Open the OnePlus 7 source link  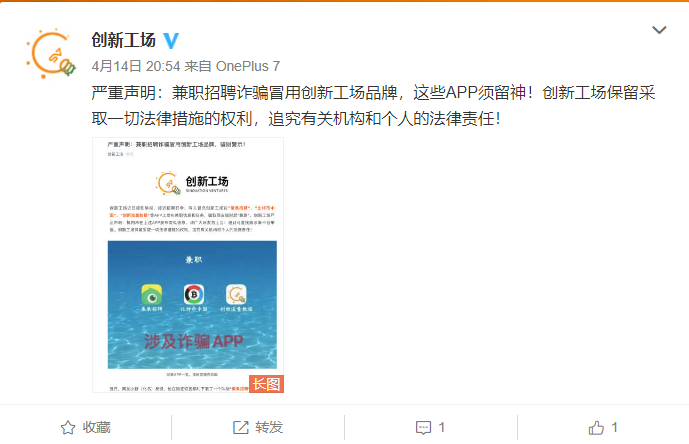(x=248, y=66)
